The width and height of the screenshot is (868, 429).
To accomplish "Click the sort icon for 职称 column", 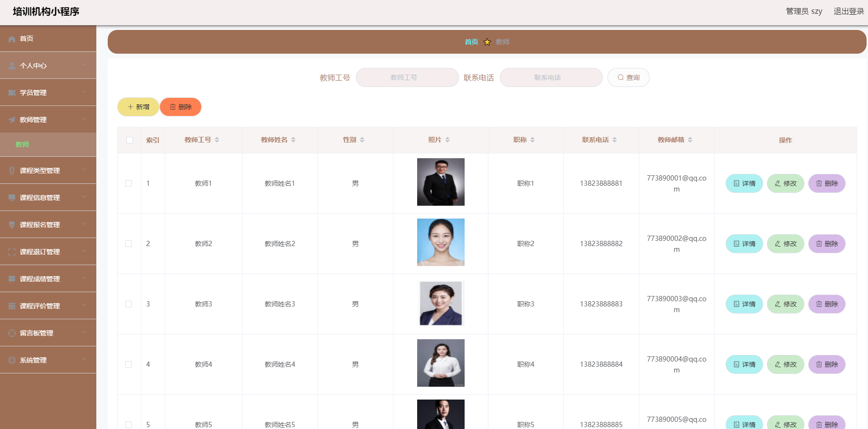I will tap(532, 140).
